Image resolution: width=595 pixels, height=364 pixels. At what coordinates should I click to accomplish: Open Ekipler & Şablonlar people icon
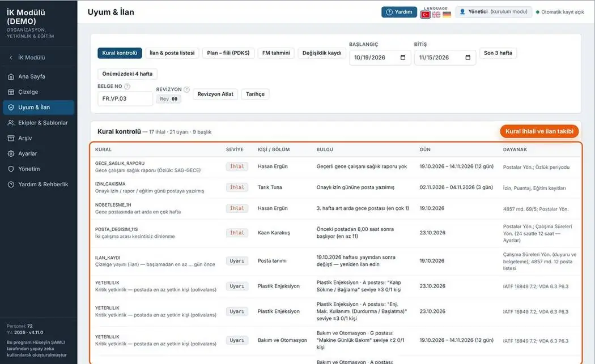(11, 123)
